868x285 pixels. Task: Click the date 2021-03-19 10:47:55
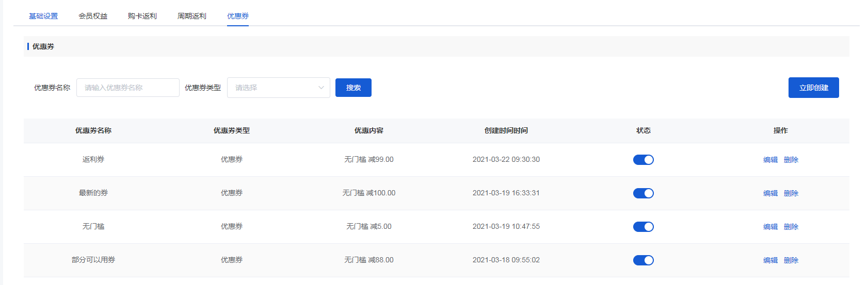coord(506,226)
